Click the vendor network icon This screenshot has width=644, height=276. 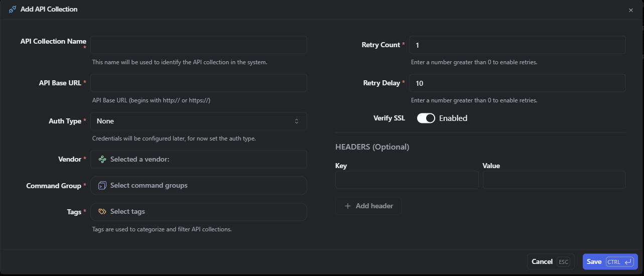click(x=102, y=159)
